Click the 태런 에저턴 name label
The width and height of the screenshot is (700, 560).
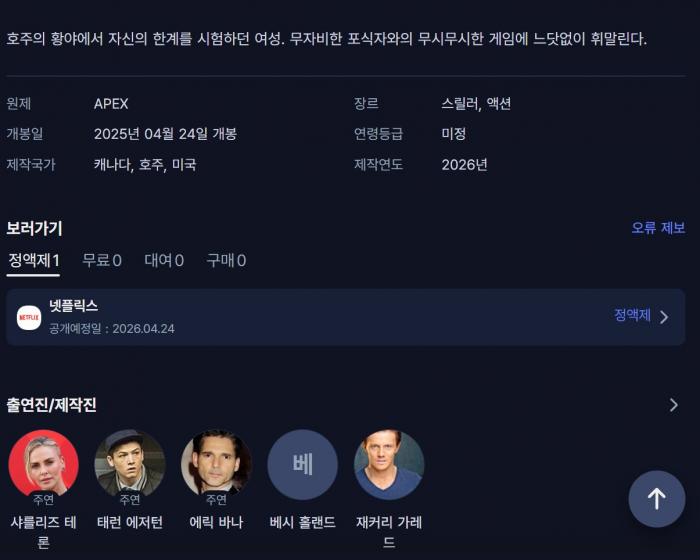pyautogui.click(x=130, y=522)
